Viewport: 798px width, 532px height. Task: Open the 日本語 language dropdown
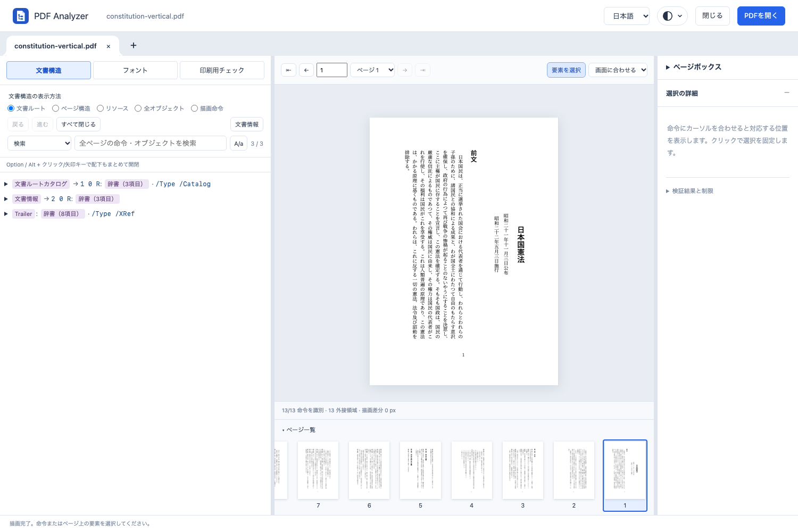coord(627,16)
